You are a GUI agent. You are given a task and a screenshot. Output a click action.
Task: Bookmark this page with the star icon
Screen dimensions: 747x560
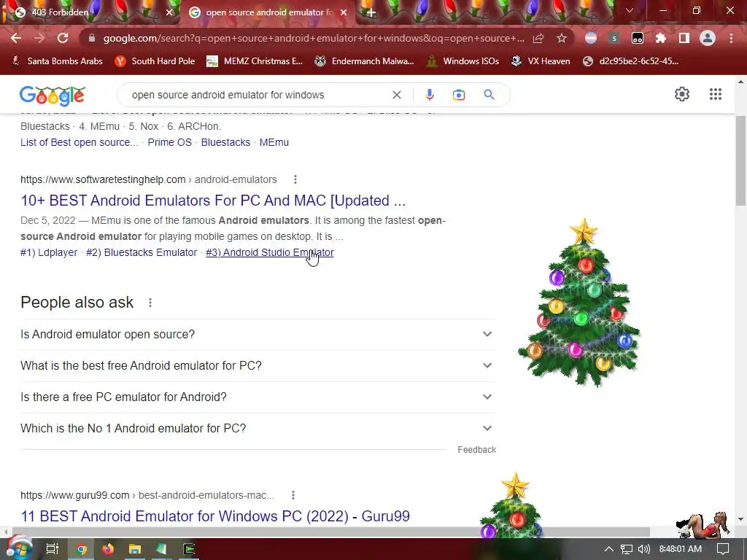(562, 38)
